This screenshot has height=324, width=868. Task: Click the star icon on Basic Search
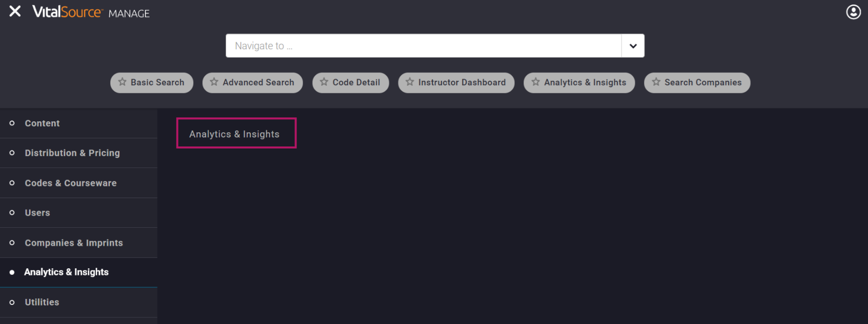click(x=122, y=82)
